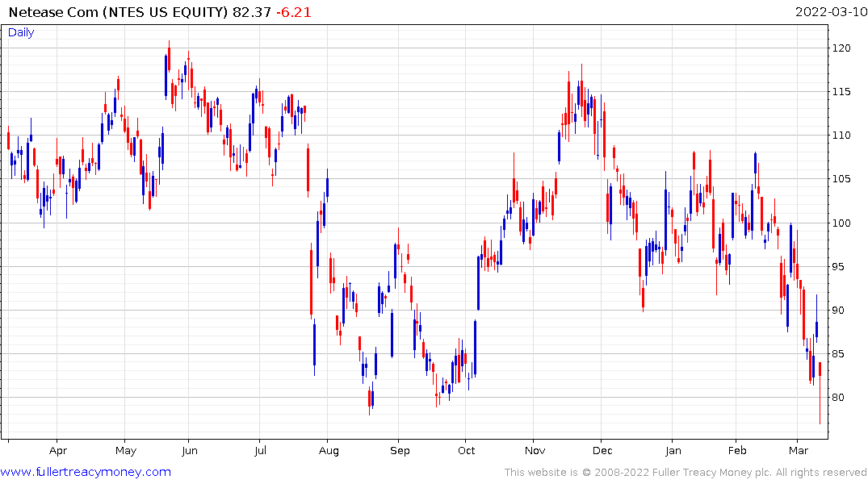Click the Nov label on time axis
The height and width of the screenshot is (484, 868).
(x=535, y=451)
